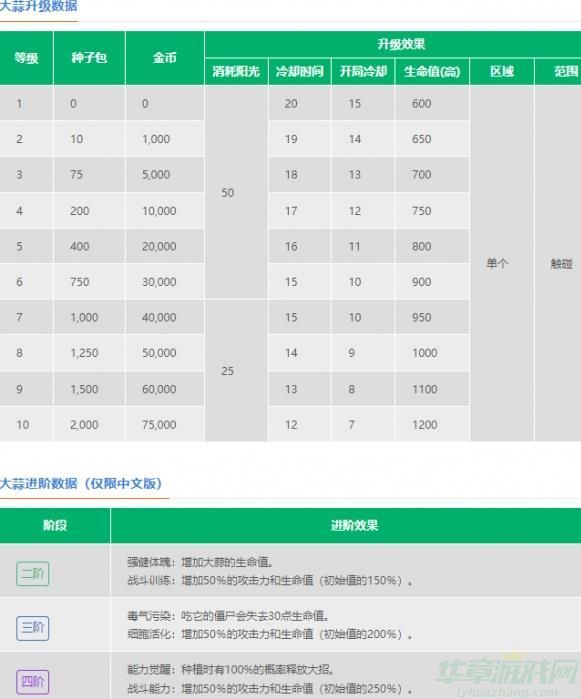Click the 能力觉醒 description line
Screen dimensions: 581x699
point(231,669)
